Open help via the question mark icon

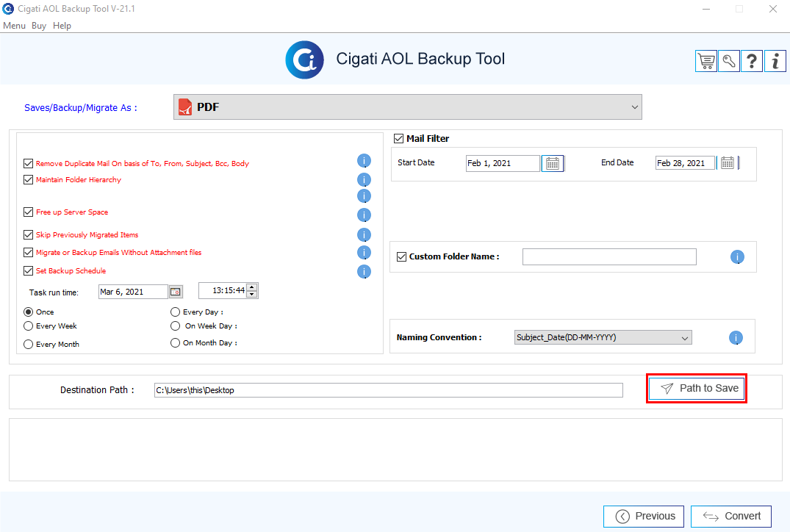pos(752,62)
